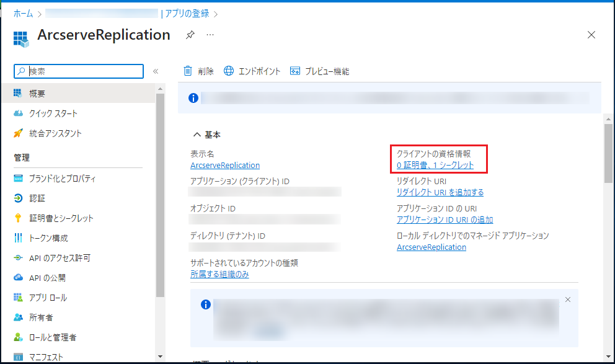Click the API のアクセス許可 icon

[x=18, y=258]
